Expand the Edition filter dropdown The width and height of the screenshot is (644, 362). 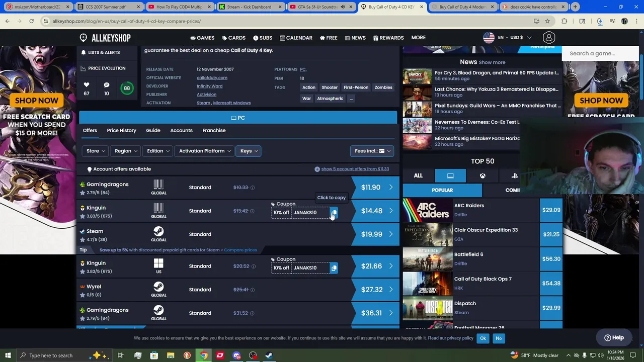coord(158,151)
